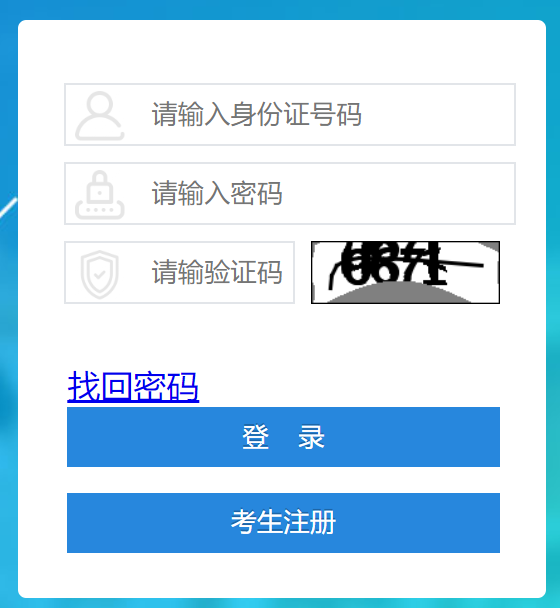Click empty space right of ID placeholder

click(438, 114)
